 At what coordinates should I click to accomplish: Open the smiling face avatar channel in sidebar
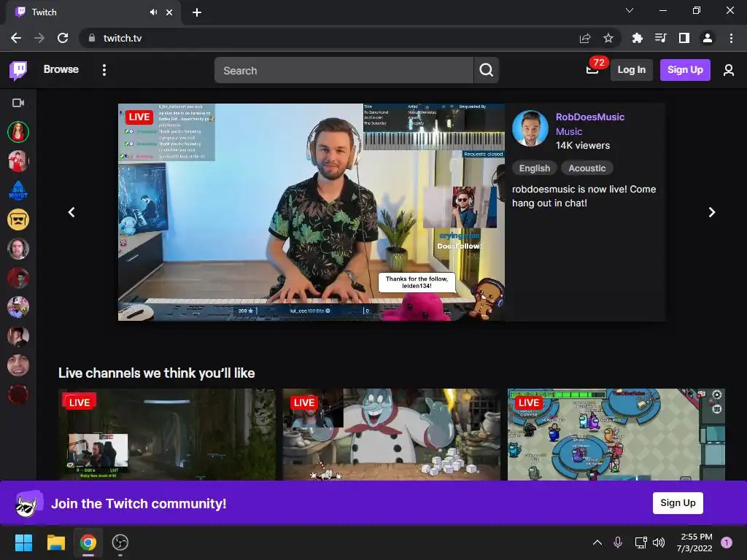(18, 366)
